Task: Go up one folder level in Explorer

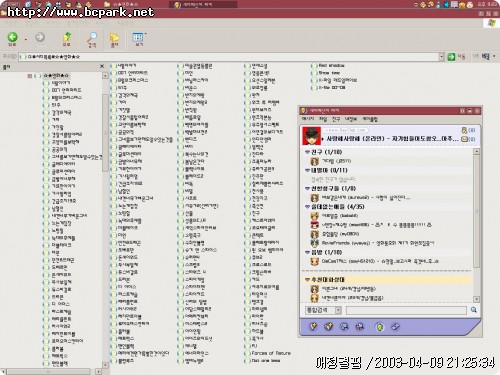Action: coord(67,38)
